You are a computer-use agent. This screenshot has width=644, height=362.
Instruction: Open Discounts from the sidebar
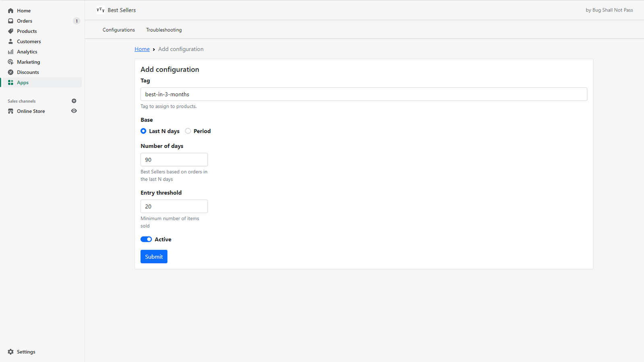10,72
